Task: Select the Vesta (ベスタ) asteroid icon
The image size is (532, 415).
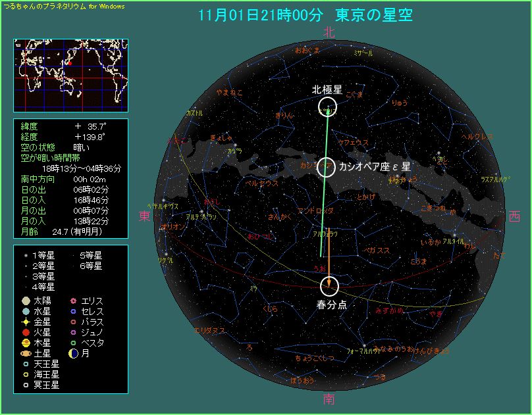Action: tap(74, 342)
